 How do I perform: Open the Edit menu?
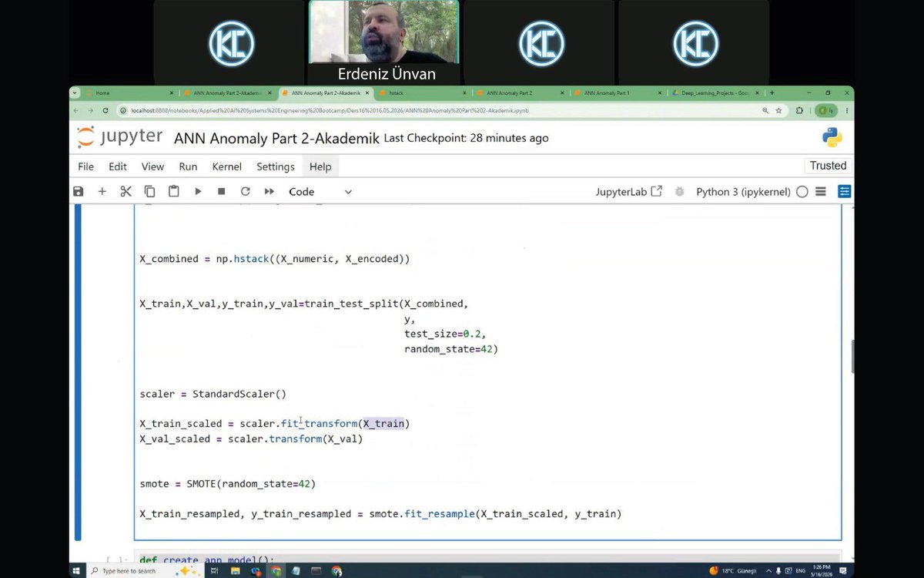pyautogui.click(x=118, y=166)
